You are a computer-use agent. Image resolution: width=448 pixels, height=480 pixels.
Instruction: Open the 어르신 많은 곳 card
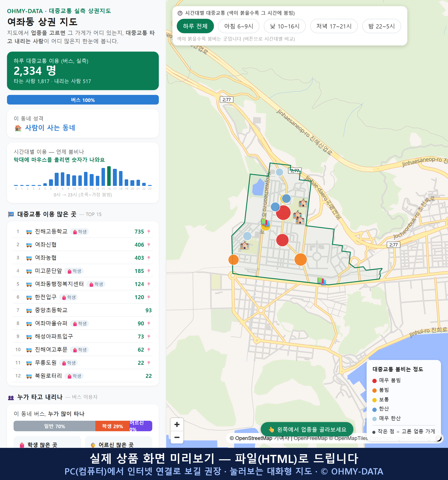(119, 442)
